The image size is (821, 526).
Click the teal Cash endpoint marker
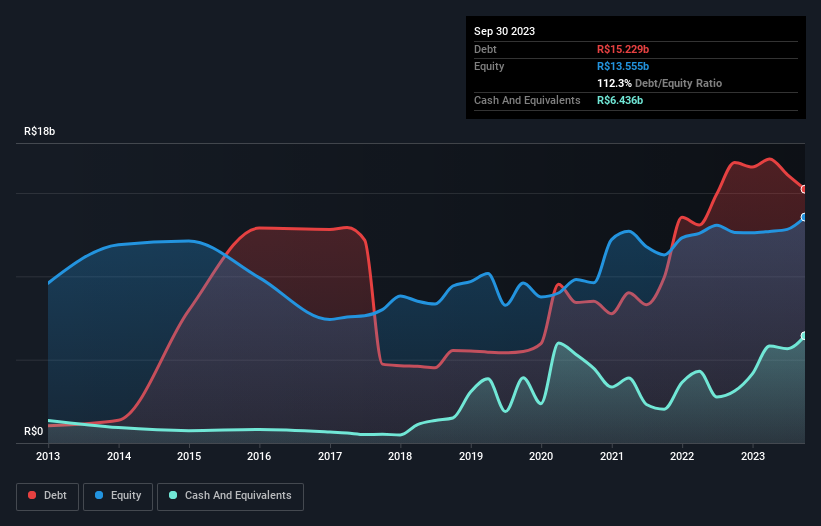(x=804, y=336)
